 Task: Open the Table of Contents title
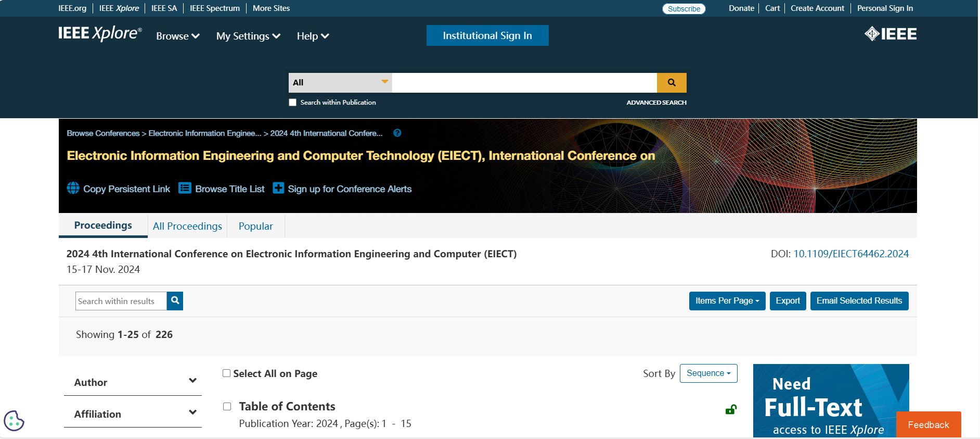pyautogui.click(x=287, y=406)
